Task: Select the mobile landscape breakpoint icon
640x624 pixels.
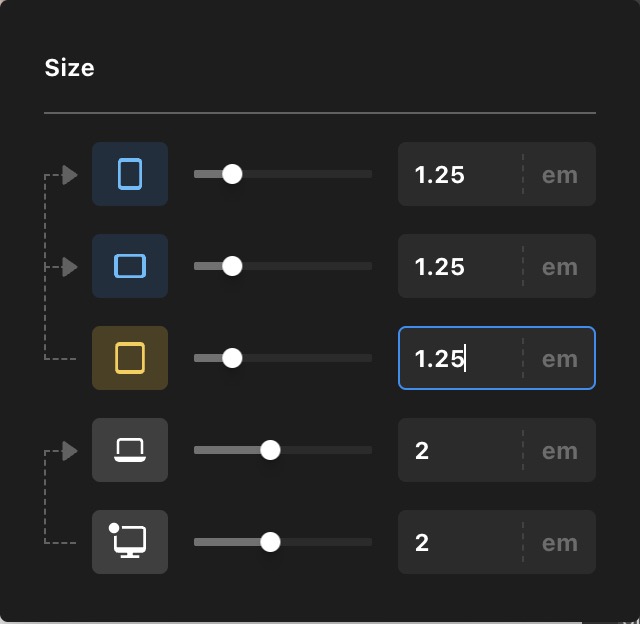Action: pos(130,266)
